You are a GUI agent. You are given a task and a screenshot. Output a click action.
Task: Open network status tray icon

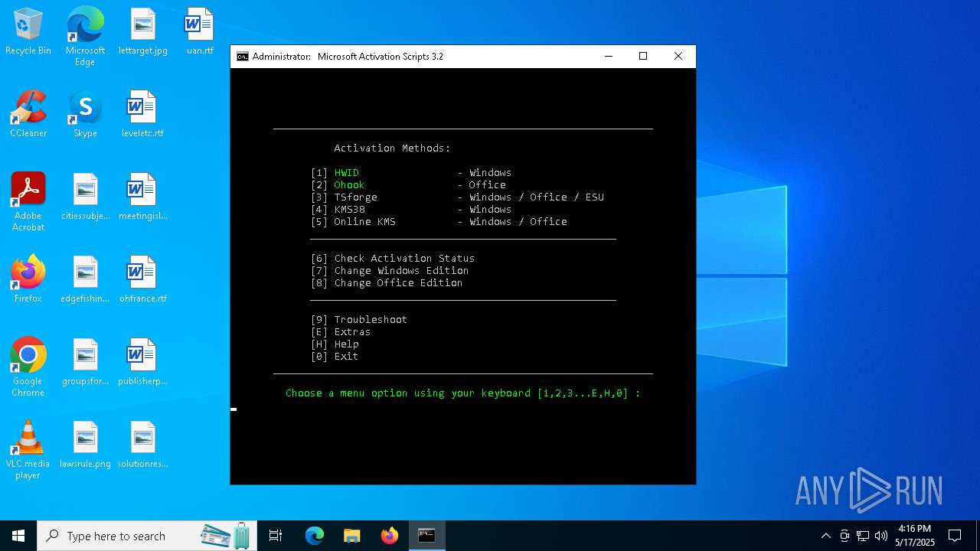click(x=863, y=536)
